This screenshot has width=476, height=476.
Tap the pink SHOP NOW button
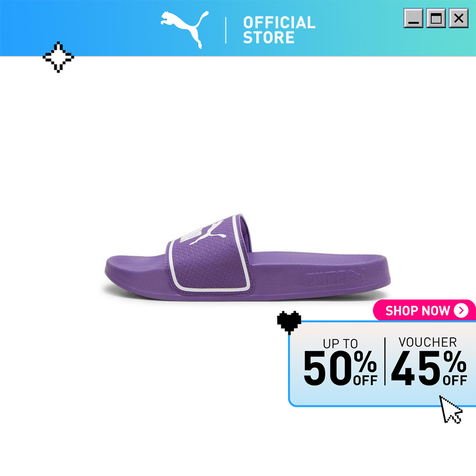click(424, 310)
